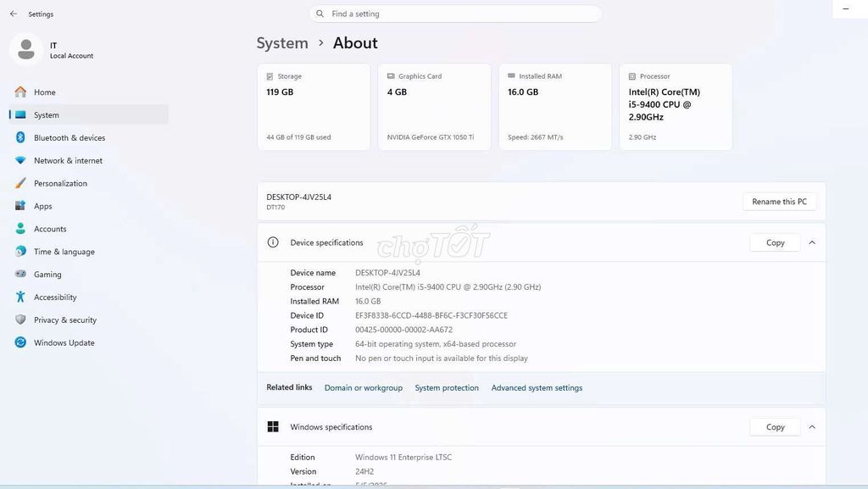Open the Graphics Card 4 GB card
868x489 pixels.
(435, 107)
